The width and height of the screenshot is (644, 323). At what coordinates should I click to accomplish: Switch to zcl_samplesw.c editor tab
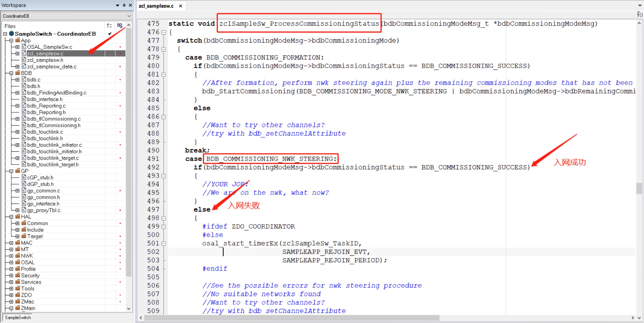click(156, 6)
